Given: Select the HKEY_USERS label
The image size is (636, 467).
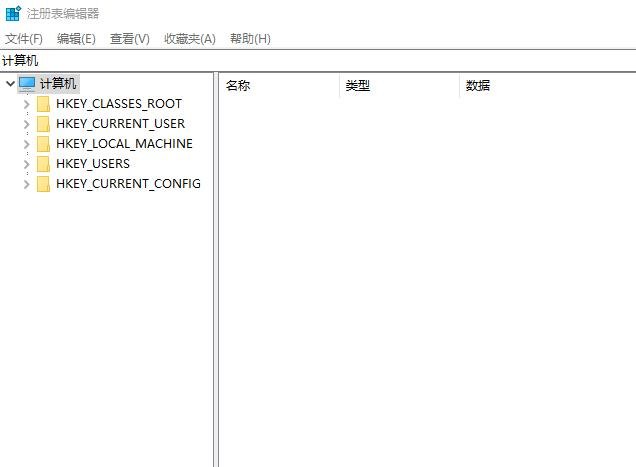Looking at the screenshot, I should (x=93, y=164).
